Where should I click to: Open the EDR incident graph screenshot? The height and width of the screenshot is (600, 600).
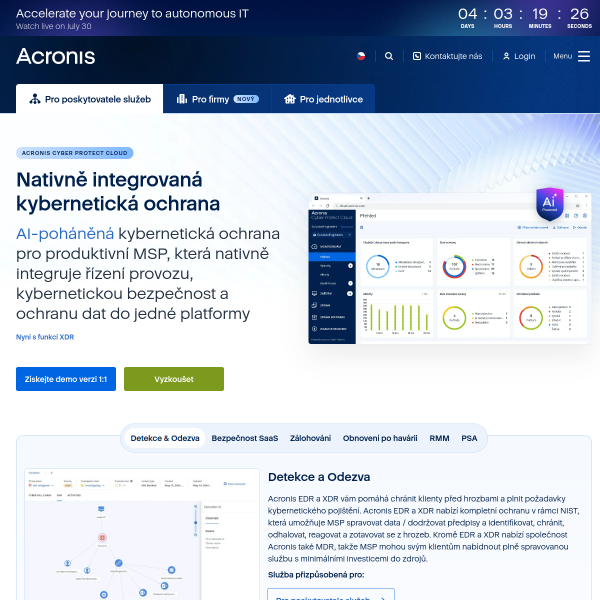click(142, 534)
